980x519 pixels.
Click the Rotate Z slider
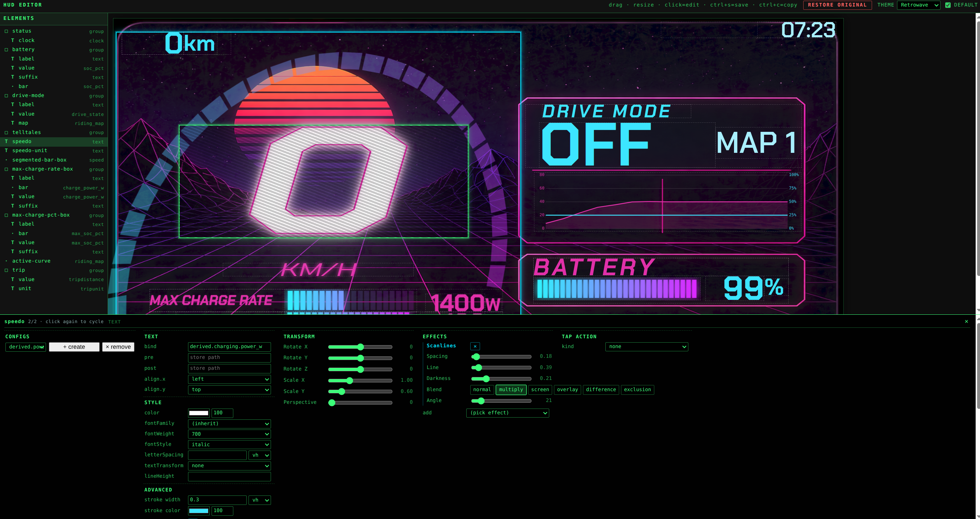[x=360, y=369]
